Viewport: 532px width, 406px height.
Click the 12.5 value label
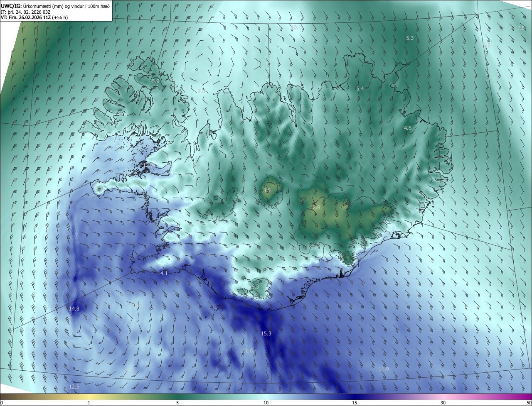point(74,387)
